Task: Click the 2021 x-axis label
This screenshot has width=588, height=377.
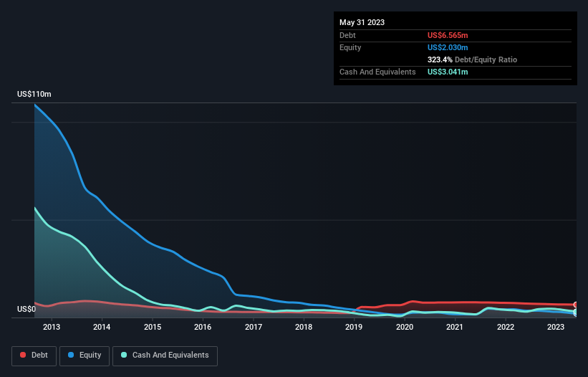Action: pyautogui.click(x=455, y=327)
